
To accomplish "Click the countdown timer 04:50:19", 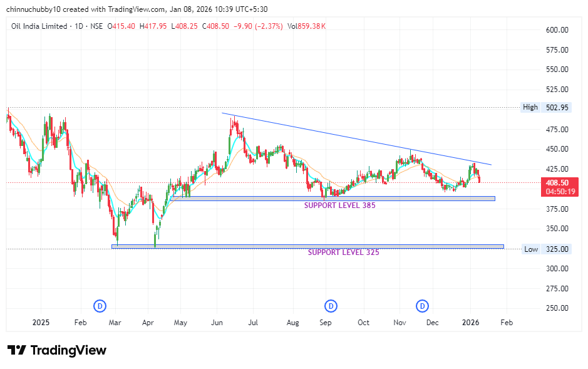I will (x=560, y=192).
